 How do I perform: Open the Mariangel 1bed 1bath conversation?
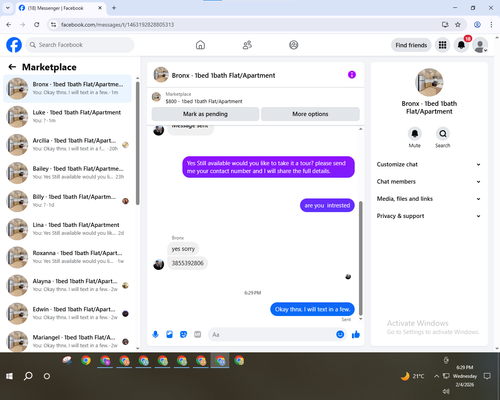coord(68,341)
